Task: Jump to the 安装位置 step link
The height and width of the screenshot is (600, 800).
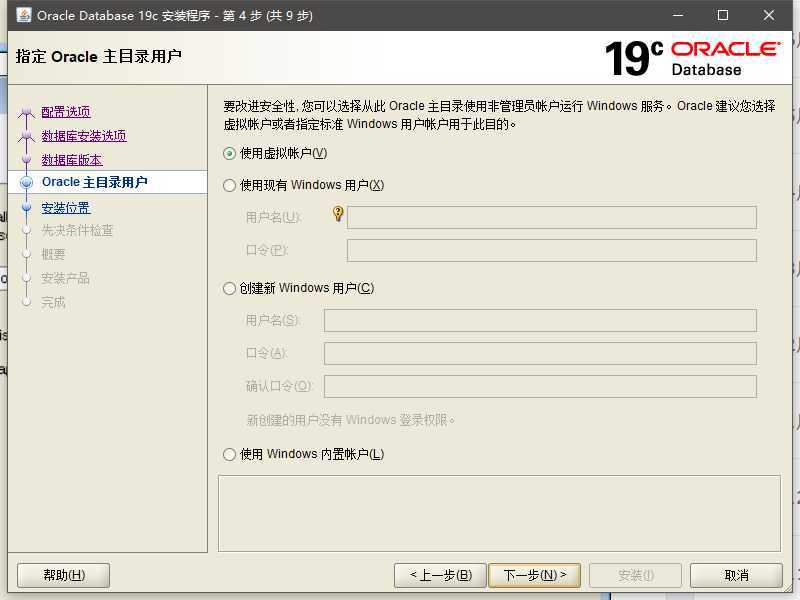Action: click(x=66, y=208)
